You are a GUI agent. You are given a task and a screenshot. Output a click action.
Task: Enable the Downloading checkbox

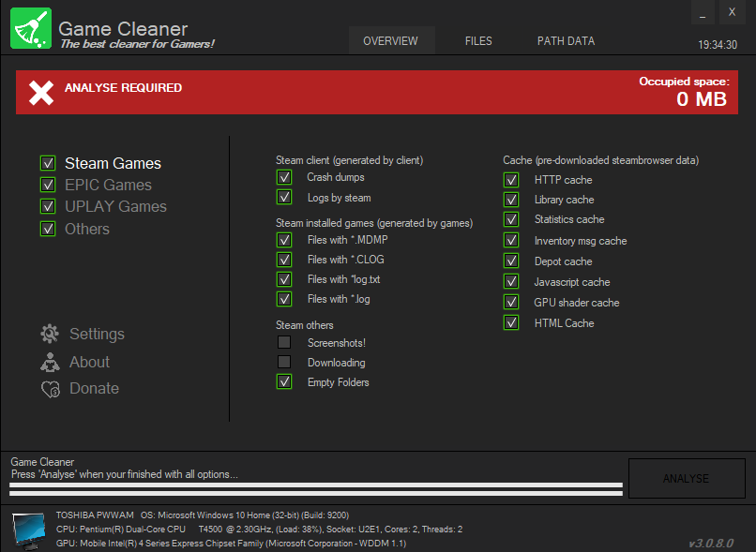tap(284, 362)
